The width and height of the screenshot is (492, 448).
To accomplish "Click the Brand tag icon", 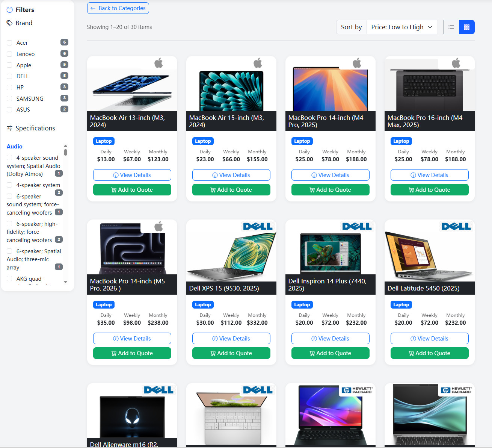I will [10, 23].
